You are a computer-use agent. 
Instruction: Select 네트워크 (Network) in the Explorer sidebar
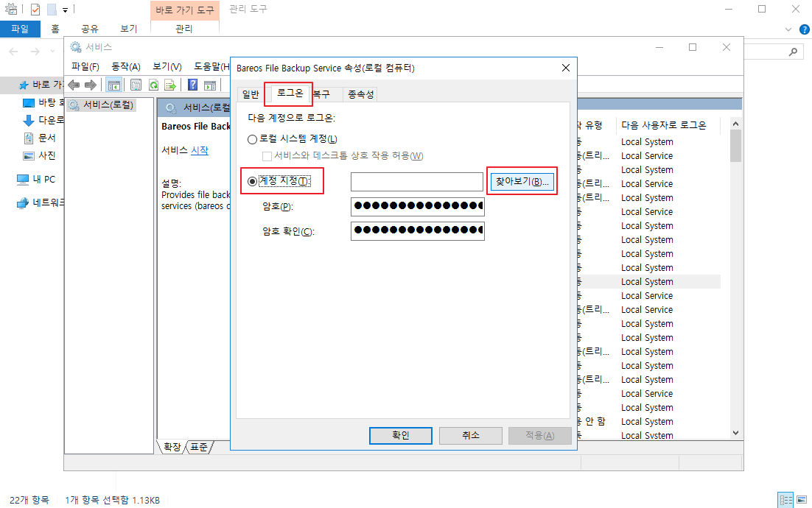click(41, 202)
